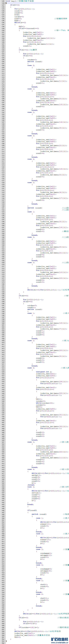
Task: Click lcdwrite_dat(menu[31][i]); line
Action: tap(54, 415)
